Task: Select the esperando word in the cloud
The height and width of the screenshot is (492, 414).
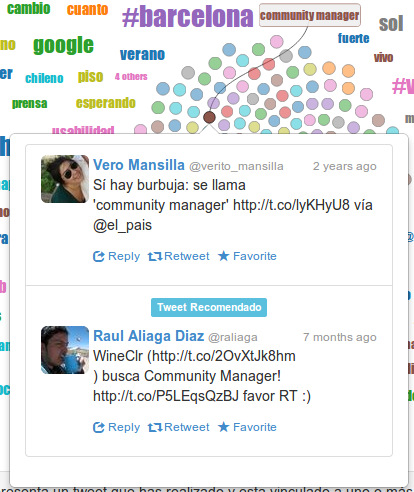Action: [x=106, y=103]
